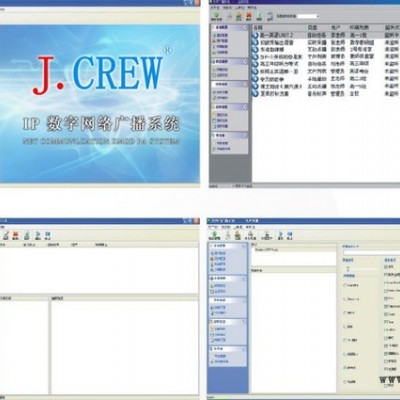Collapse the topmost sidebar panel in bottom-right window
This screenshot has height=400, width=400.
coord(244,246)
